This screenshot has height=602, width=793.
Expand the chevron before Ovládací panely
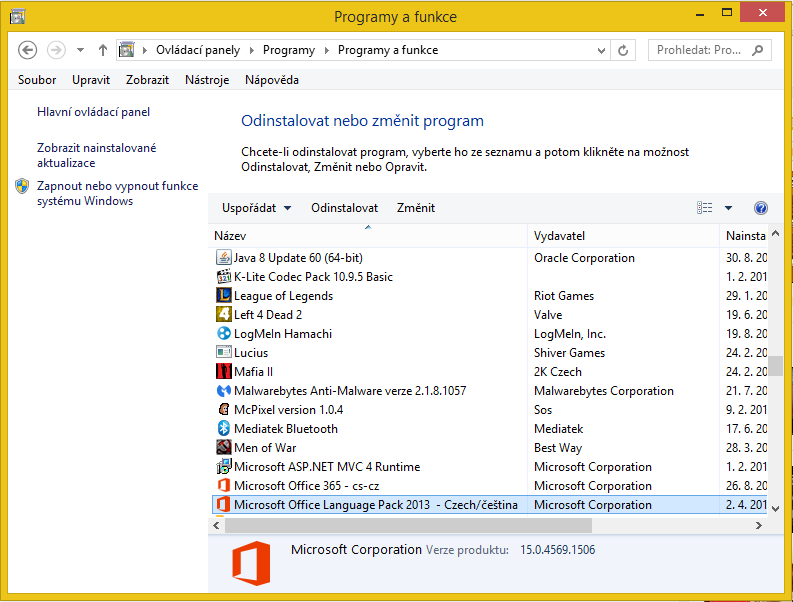pyautogui.click(x=145, y=50)
